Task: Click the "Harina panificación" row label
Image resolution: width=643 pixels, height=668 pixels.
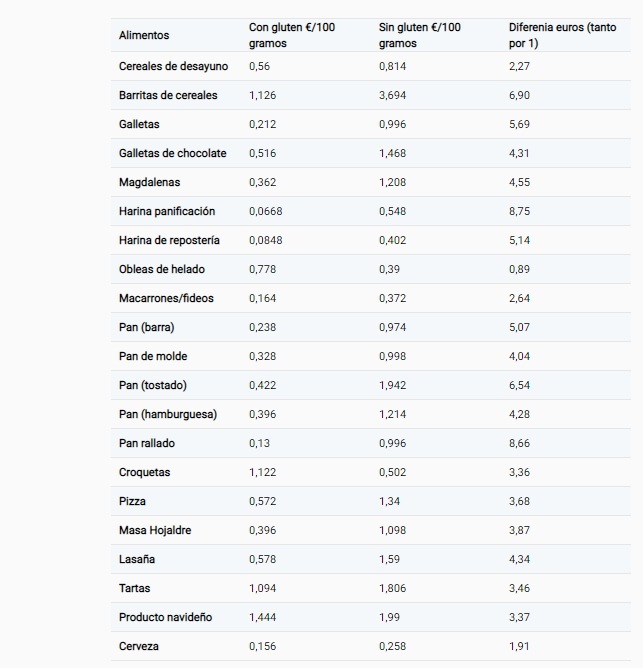Action: [167, 211]
